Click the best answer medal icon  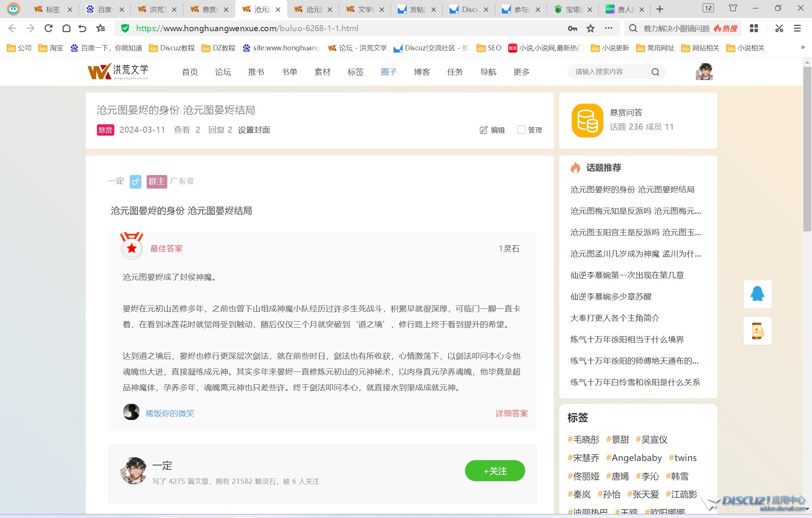pos(132,246)
